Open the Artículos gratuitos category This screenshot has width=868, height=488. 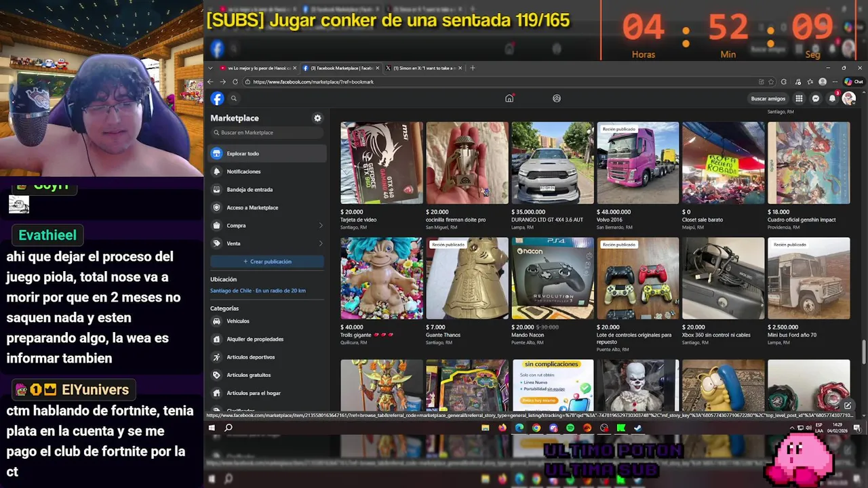267,375
